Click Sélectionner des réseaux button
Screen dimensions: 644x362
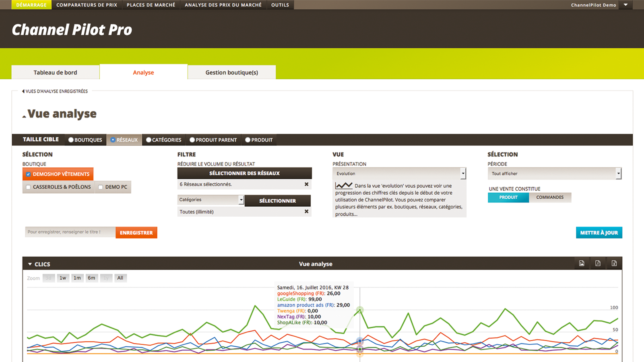(244, 173)
